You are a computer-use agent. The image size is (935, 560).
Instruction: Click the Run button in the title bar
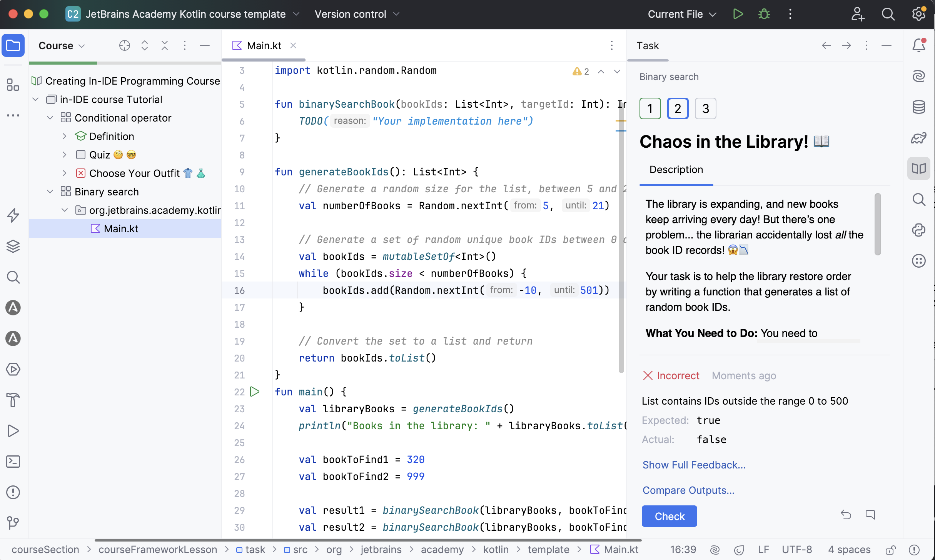738,14
